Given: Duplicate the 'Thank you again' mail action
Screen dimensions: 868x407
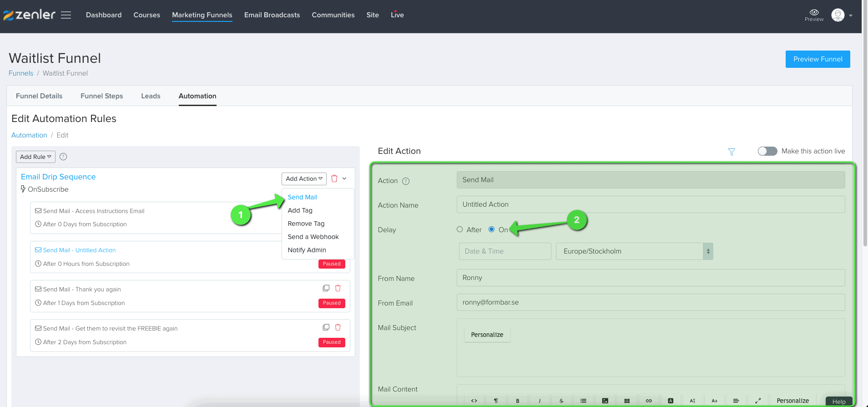Looking at the screenshot, I should [326, 288].
